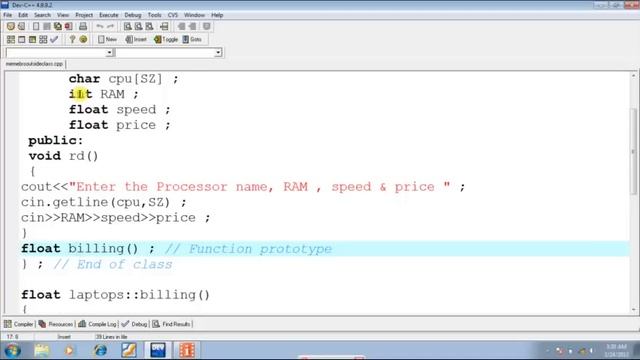640x360 pixels.
Task: Click the Find Next toolbar icon
Action: pos(149,27)
